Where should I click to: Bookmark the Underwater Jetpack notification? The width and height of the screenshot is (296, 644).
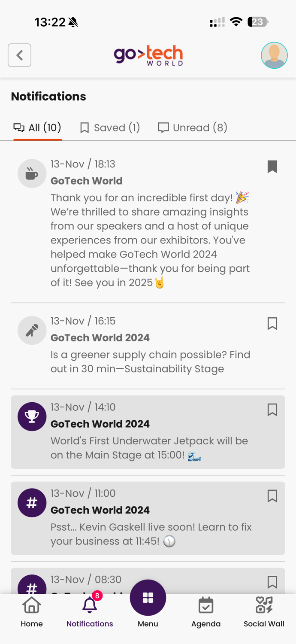[273, 410]
